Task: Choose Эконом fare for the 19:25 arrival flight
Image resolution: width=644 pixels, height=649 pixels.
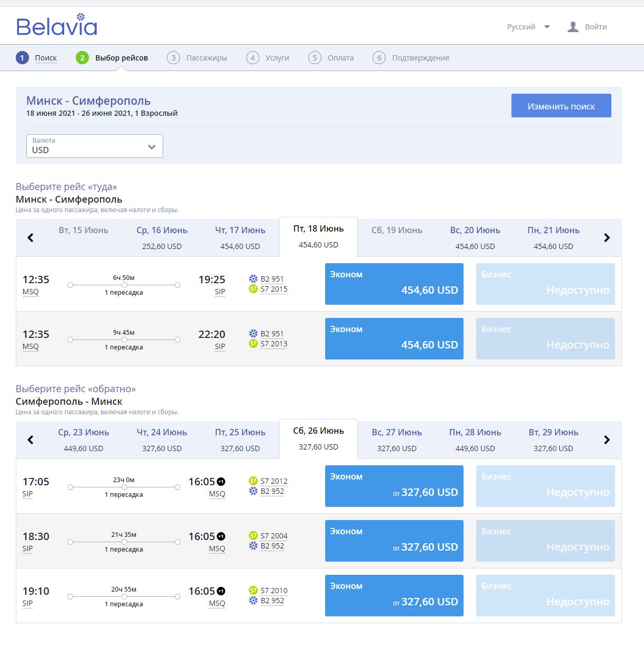Action: coord(394,284)
